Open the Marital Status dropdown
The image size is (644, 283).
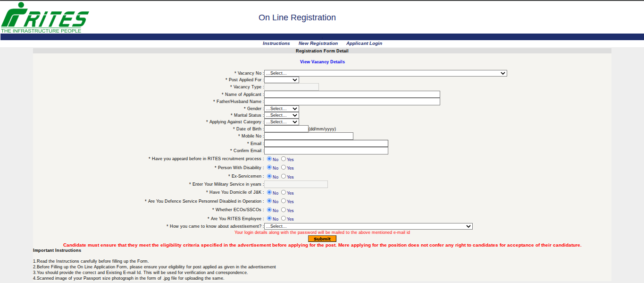[281, 115]
